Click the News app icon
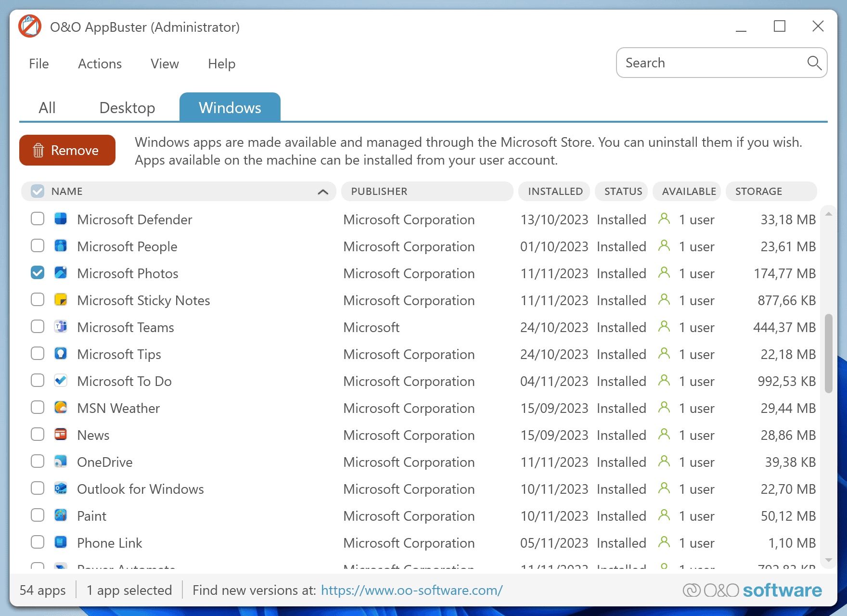847x616 pixels. (x=61, y=435)
